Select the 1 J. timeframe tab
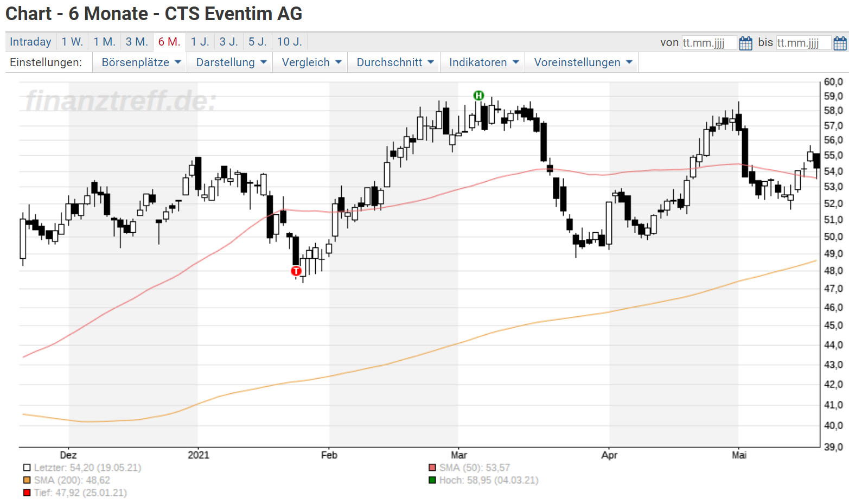849x504 pixels. click(200, 42)
